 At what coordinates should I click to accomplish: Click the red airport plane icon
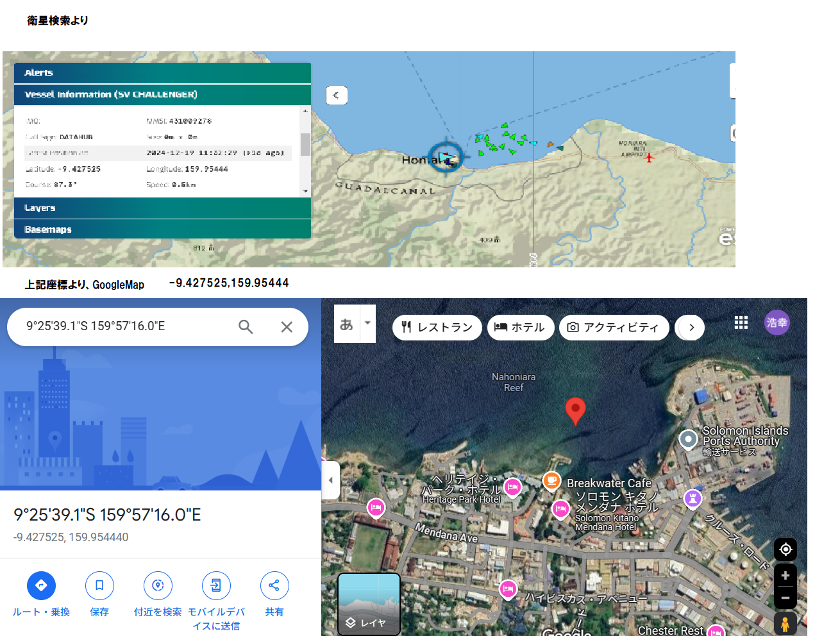[649, 157]
